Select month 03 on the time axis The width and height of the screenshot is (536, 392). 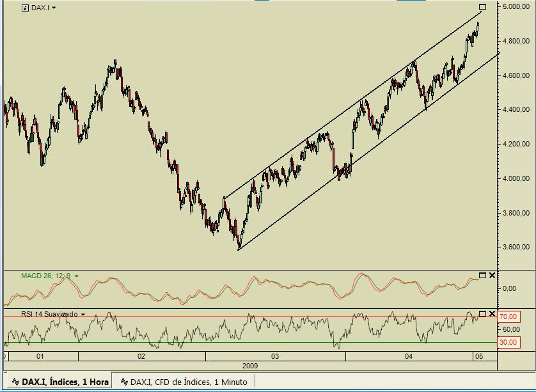click(x=275, y=356)
